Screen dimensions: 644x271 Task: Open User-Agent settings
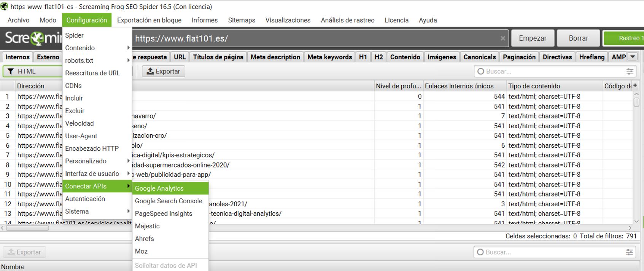97,136
